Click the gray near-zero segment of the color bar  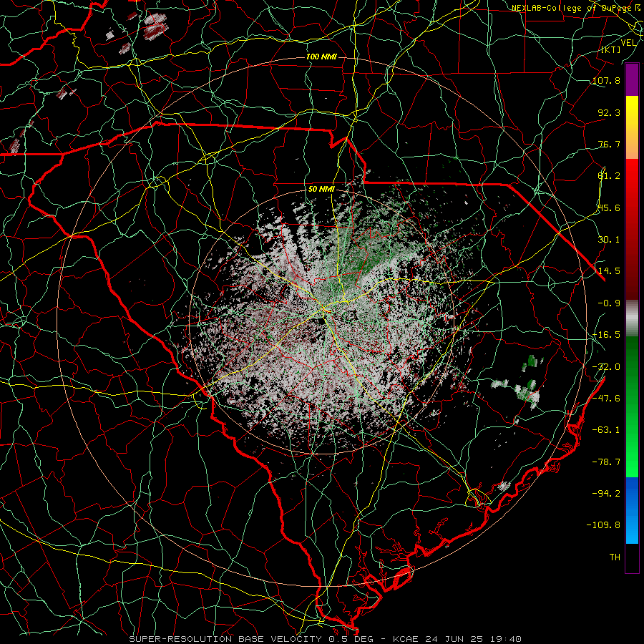click(x=632, y=318)
